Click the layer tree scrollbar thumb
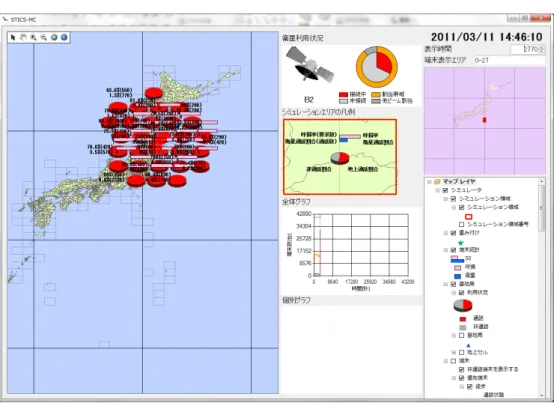The height and width of the screenshot is (403, 554). 541,208
